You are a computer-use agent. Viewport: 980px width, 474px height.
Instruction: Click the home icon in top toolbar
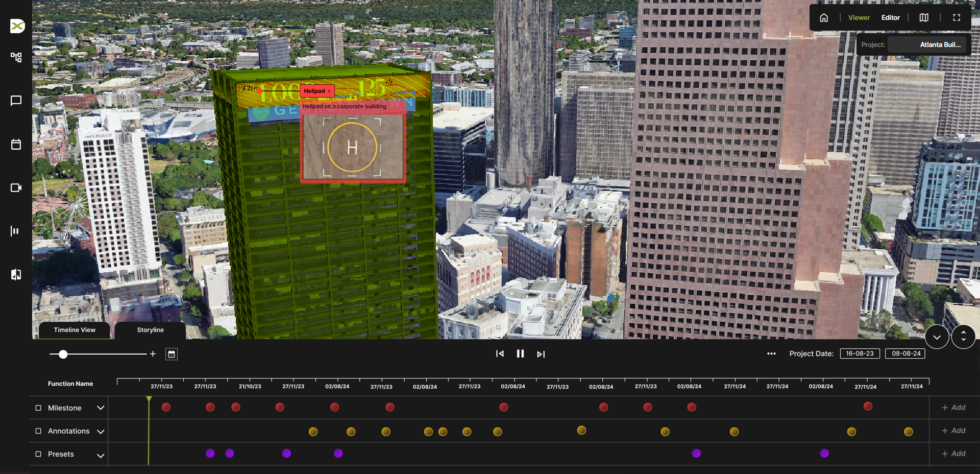824,18
